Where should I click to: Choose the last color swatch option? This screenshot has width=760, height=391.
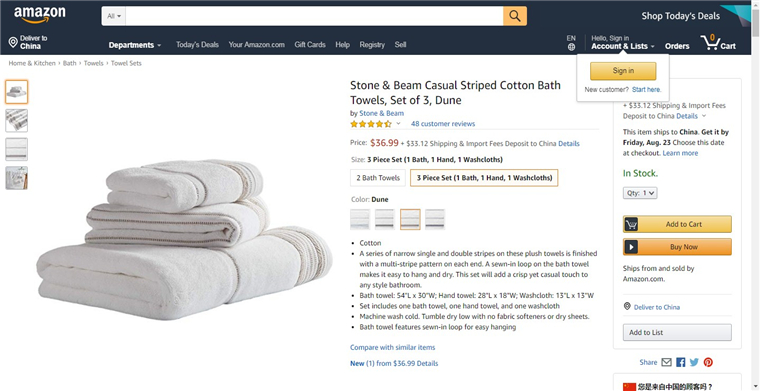coord(435,219)
